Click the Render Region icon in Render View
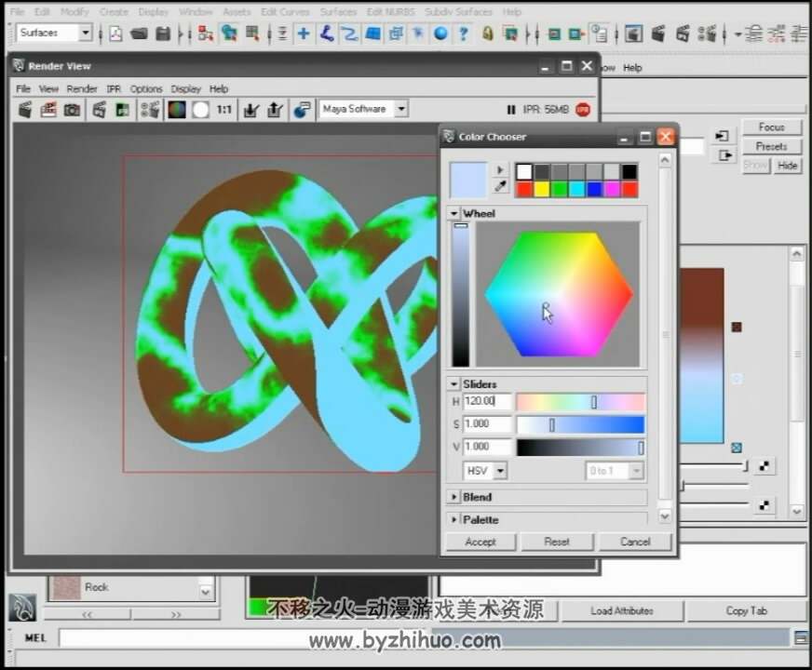The width and height of the screenshot is (812, 670). pos(48,110)
